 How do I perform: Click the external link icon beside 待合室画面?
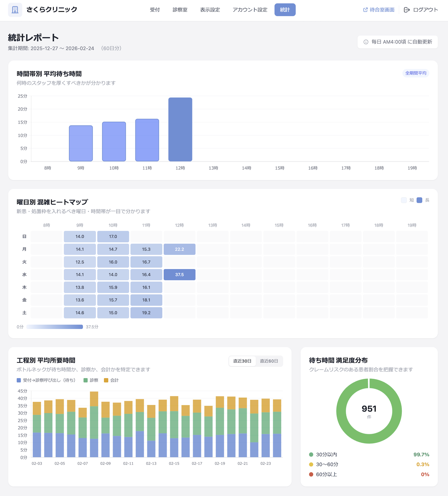pyautogui.click(x=365, y=10)
